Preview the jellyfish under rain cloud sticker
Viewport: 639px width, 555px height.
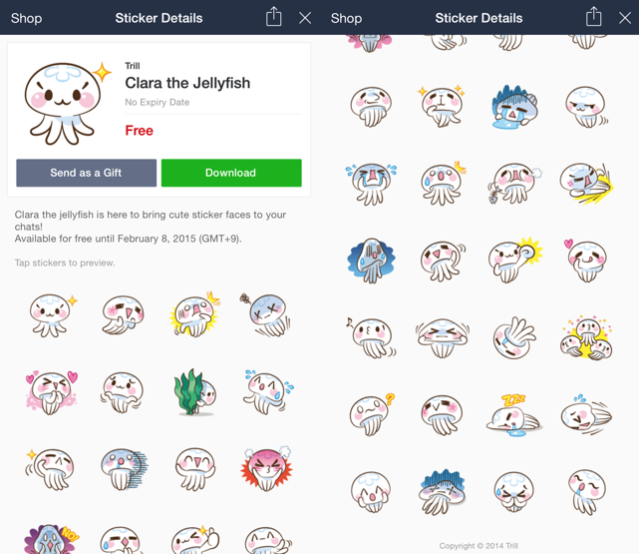(x=442, y=491)
